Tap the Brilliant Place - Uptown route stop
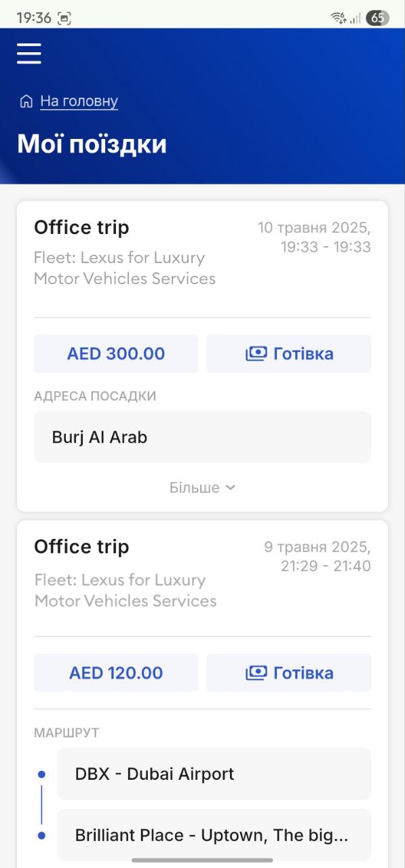Viewport: 405px width, 868px height. tap(214, 835)
